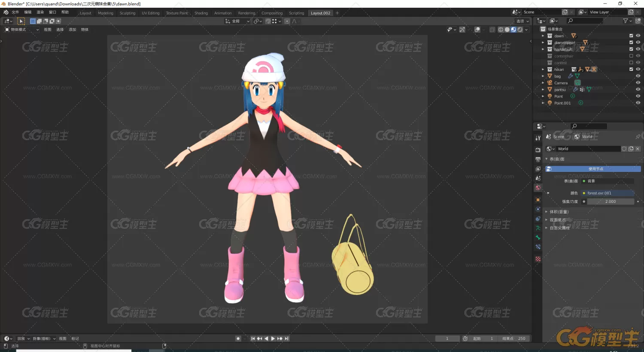Open the 文件 menu
The image size is (644, 352).
pos(15,12)
